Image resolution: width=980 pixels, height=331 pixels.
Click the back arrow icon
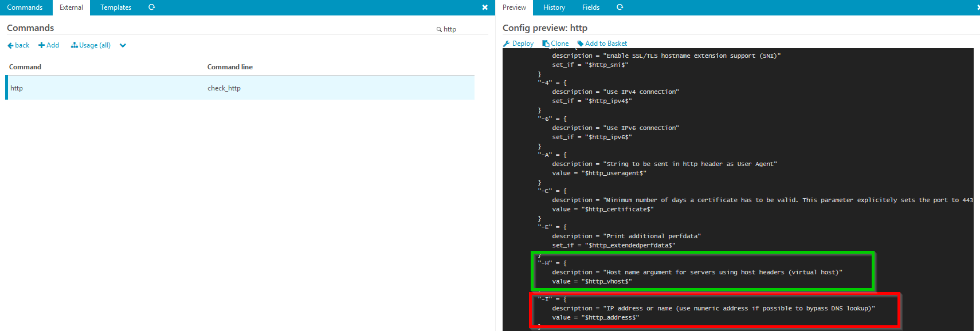pos(10,45)
